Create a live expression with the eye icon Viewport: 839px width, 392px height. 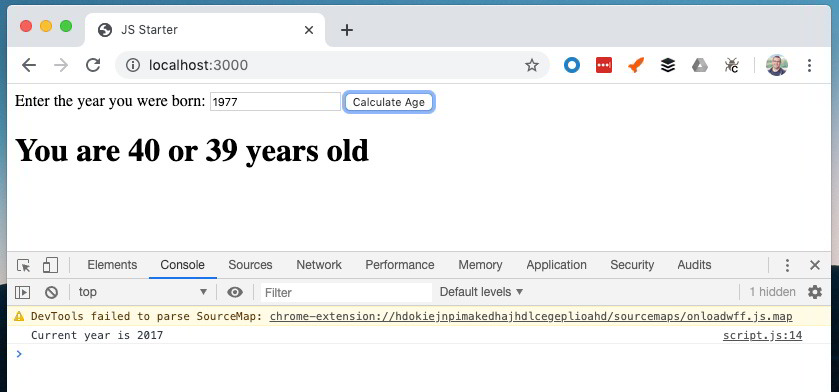pos(235,292)
